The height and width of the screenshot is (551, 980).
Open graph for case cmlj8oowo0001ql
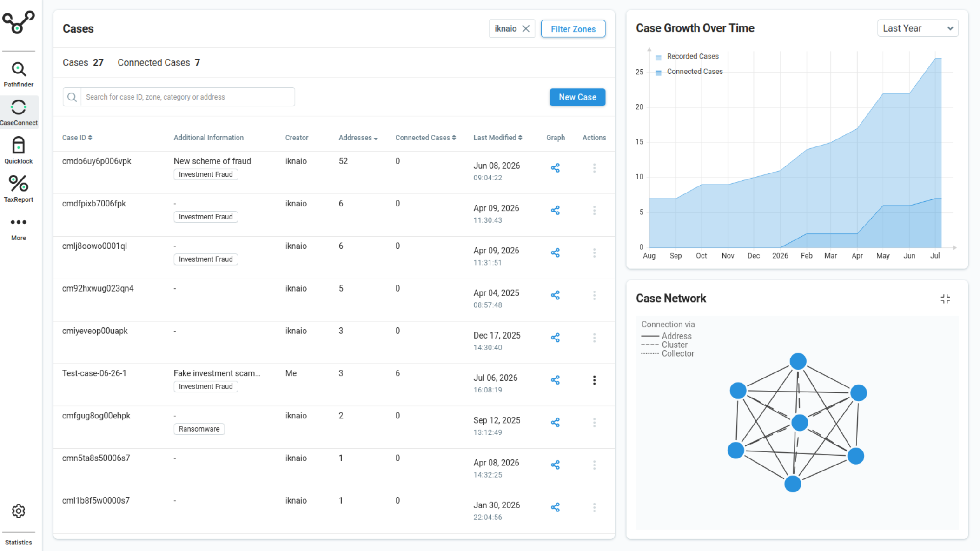[555, 253]
